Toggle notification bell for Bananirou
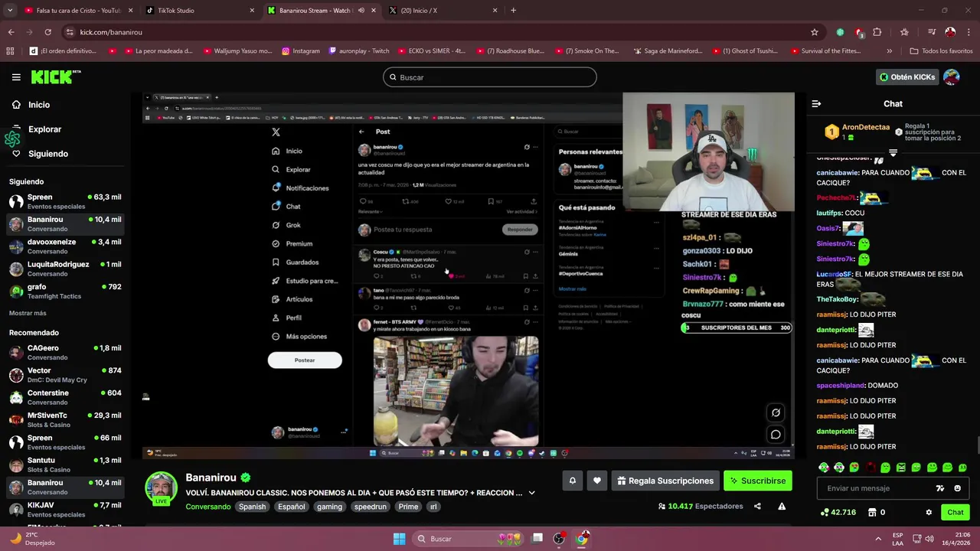This screenshot has width=980, height=551. point(572,481)
